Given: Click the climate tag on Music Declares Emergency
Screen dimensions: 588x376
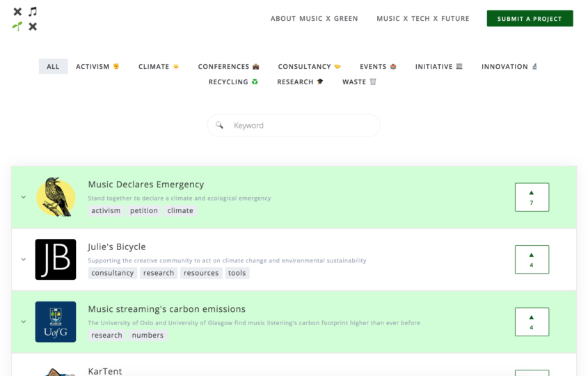Looking at the screenshot, I should 180,210.
